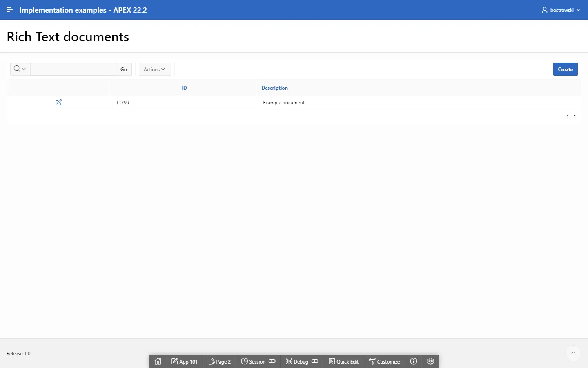Expand the bostrowski user menu
Viewport: 588px width, 368px height.
[561, 10]
